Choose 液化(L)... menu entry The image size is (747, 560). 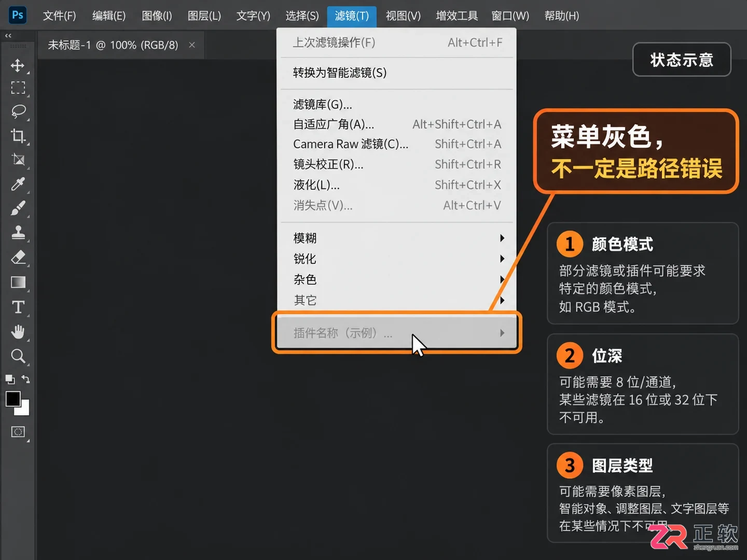coord(397,185)
